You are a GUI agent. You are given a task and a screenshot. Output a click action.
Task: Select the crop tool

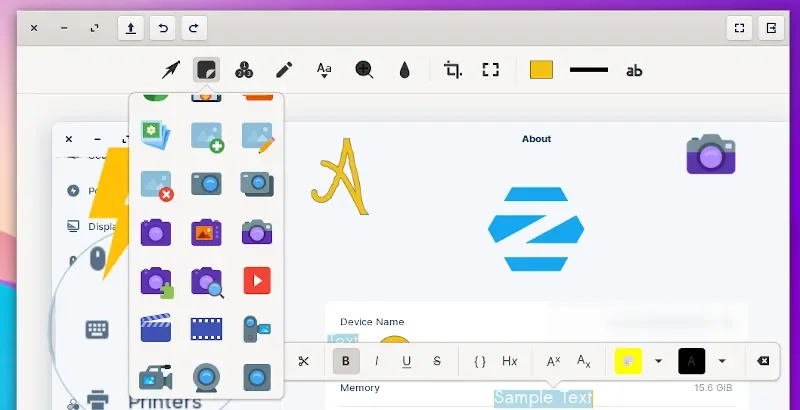[x=453, y=70]
